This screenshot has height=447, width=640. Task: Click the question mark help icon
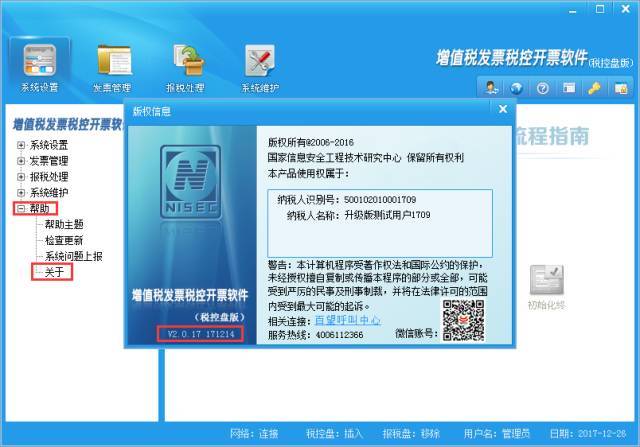(542, 88)
